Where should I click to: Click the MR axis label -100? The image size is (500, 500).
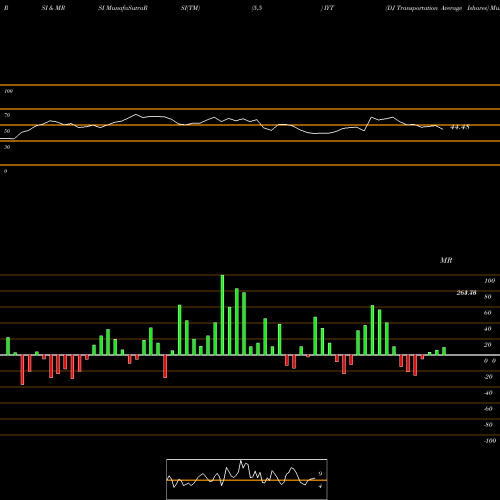coord(490,441)
